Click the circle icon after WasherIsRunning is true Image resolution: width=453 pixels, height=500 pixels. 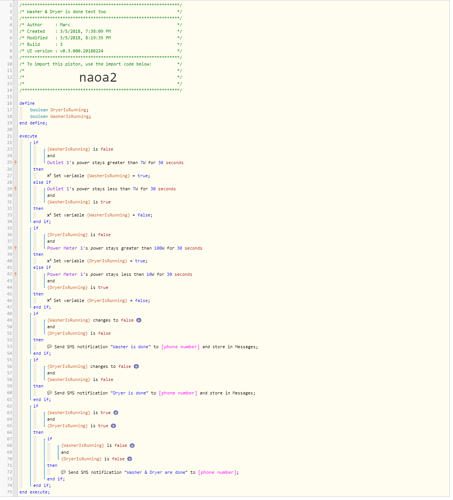pos(116,414)
